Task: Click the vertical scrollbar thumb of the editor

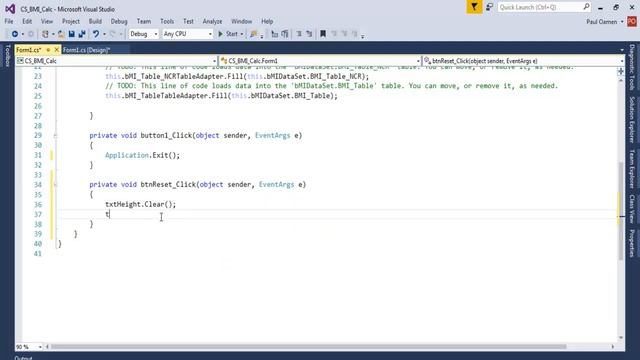Action: click(x=621, y=210)
